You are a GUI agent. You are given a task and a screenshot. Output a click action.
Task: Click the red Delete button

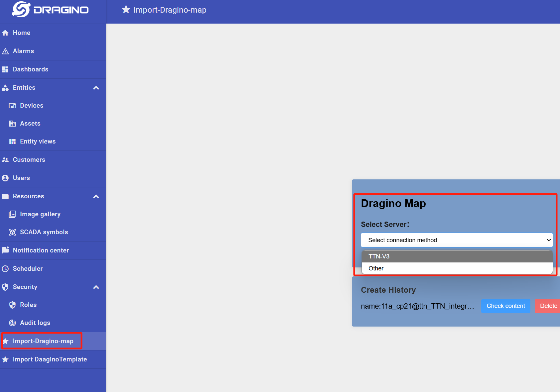pos(548,306)
